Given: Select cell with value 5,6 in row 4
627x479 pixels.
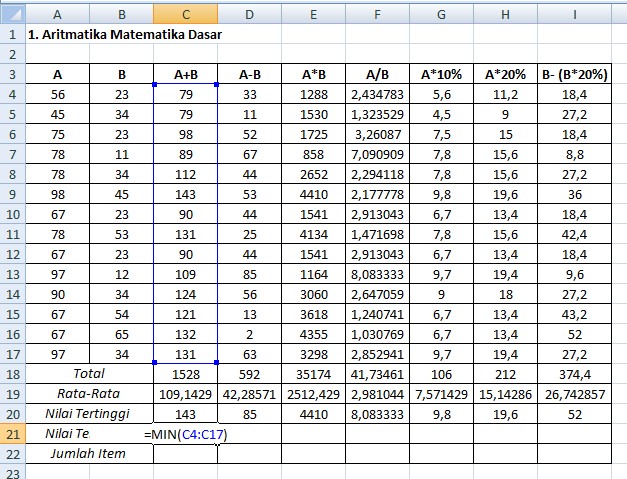Looking at the screenshot, I should (441, 94).
